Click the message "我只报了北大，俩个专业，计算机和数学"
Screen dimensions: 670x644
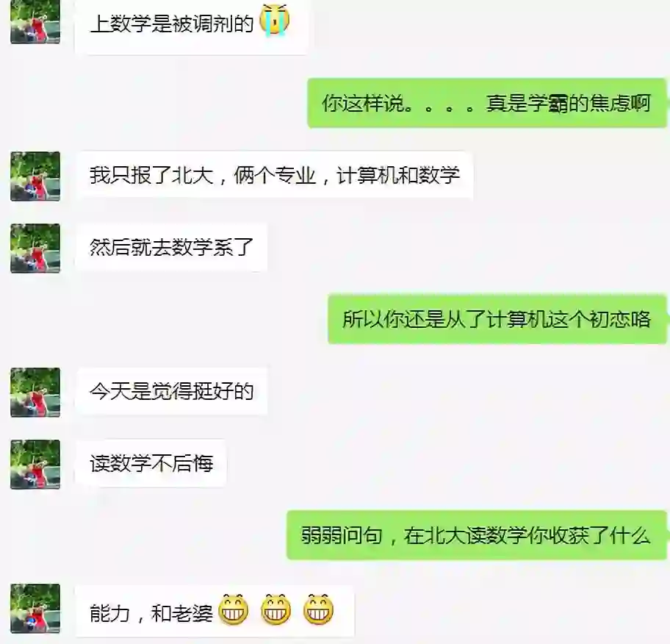tap(274, 175)
